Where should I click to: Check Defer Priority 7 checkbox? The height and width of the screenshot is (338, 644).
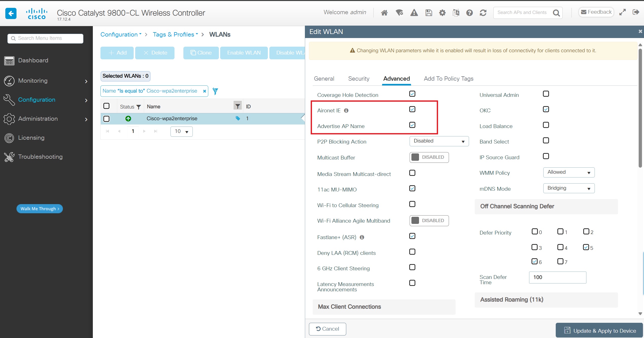(x=560, y=261)
